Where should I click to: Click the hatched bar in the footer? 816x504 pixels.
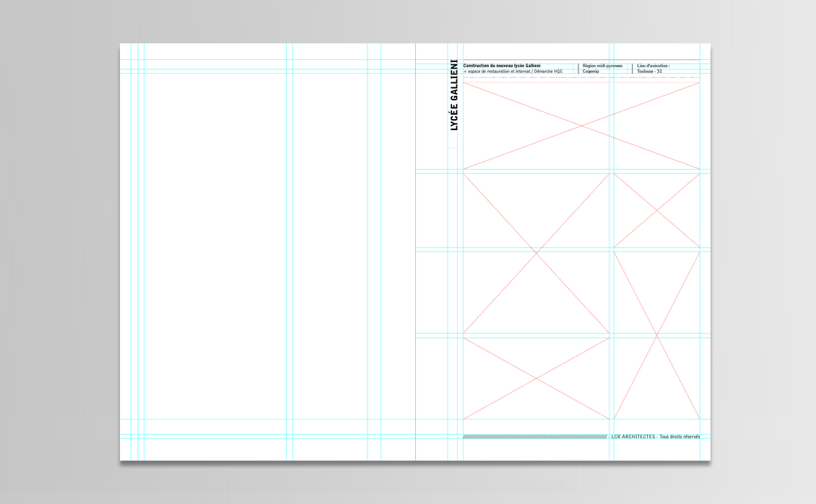pyautogui.click(x=534, y=437)
